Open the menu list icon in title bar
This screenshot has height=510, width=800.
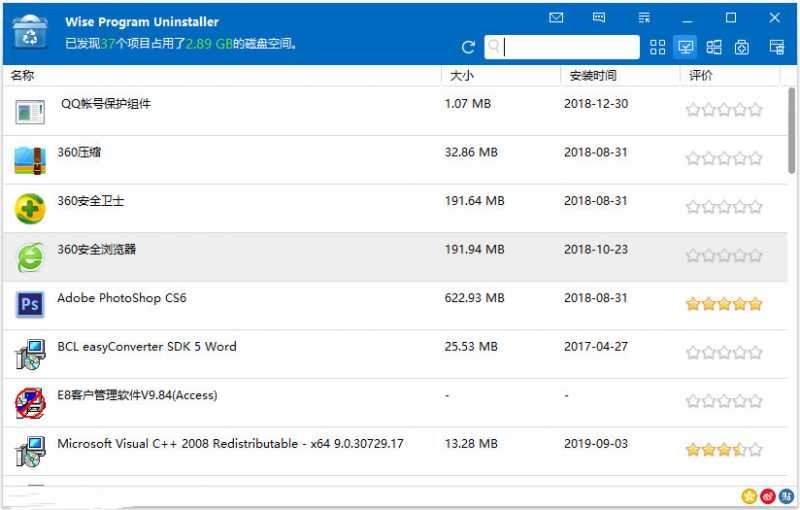643,18
